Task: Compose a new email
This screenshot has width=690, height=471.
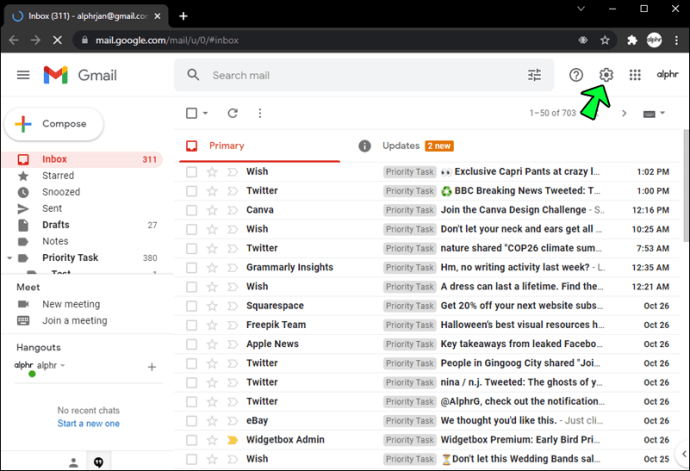Action: pyautogui.click(x=54, y=124)
